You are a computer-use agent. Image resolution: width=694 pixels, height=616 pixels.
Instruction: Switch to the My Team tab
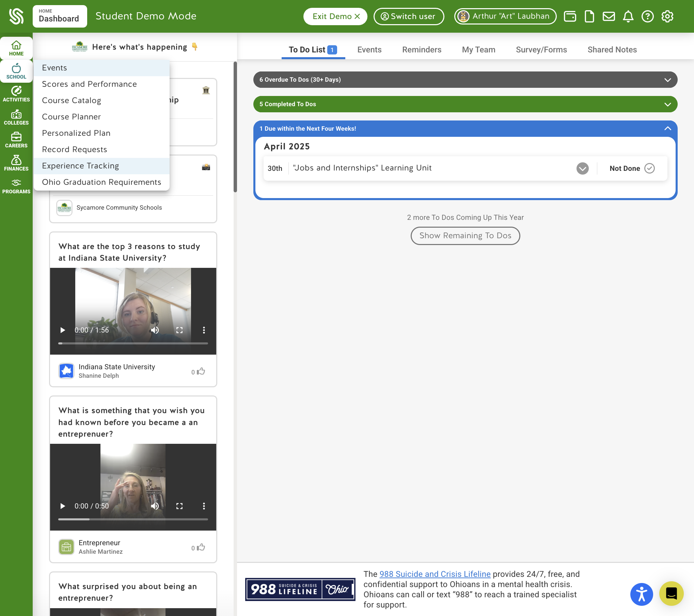tap(478, 50)
